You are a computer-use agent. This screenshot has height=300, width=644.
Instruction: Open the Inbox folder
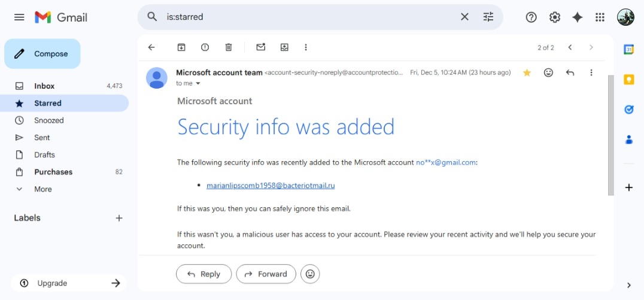[x=65, y=86]
